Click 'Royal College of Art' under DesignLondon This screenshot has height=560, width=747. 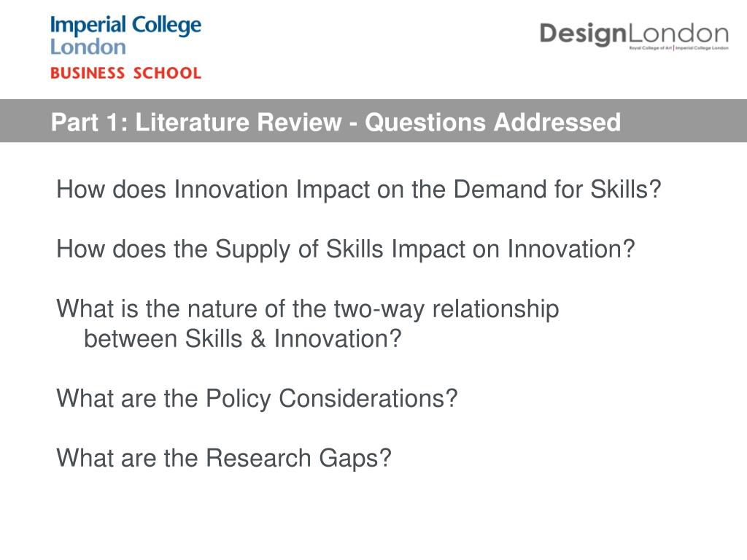coord(651,48)
